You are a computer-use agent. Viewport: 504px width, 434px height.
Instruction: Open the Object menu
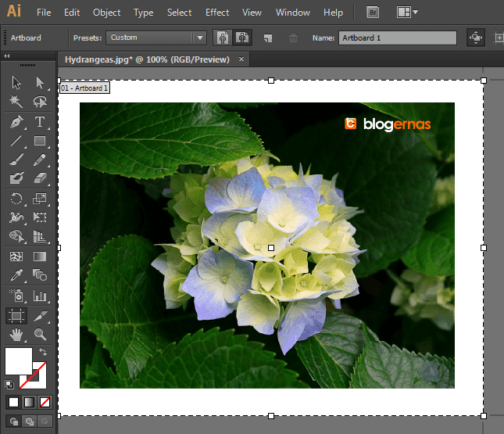[106, 13]
